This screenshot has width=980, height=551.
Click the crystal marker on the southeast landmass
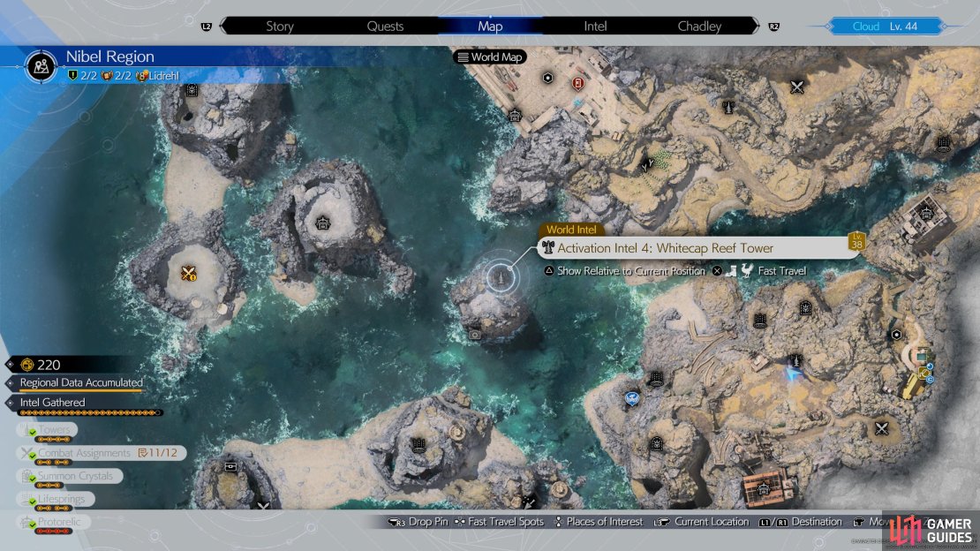tap(656, 443)
